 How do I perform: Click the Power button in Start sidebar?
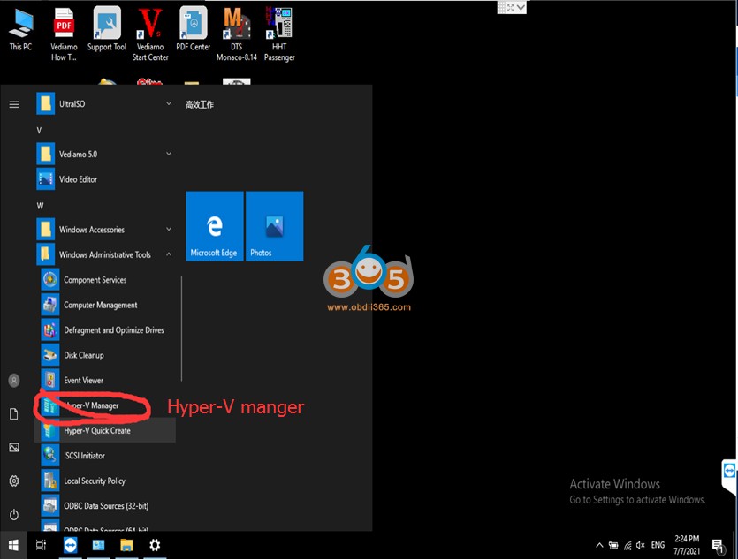point(14,514)
